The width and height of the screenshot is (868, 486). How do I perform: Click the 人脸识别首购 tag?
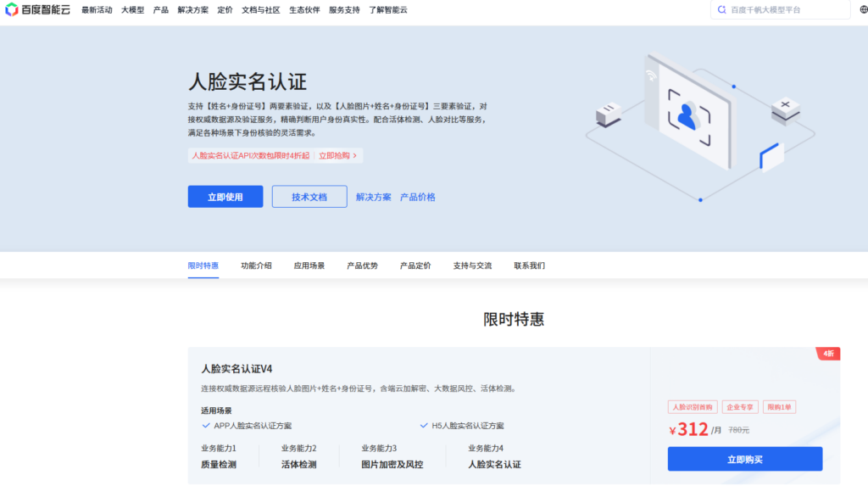[x=693, y=407]
